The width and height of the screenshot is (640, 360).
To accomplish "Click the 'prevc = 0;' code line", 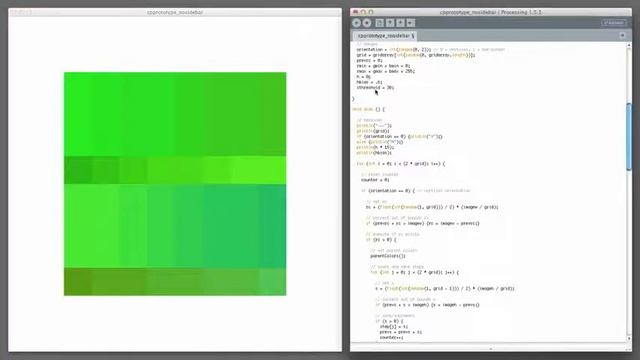I will tap(369, 60).
